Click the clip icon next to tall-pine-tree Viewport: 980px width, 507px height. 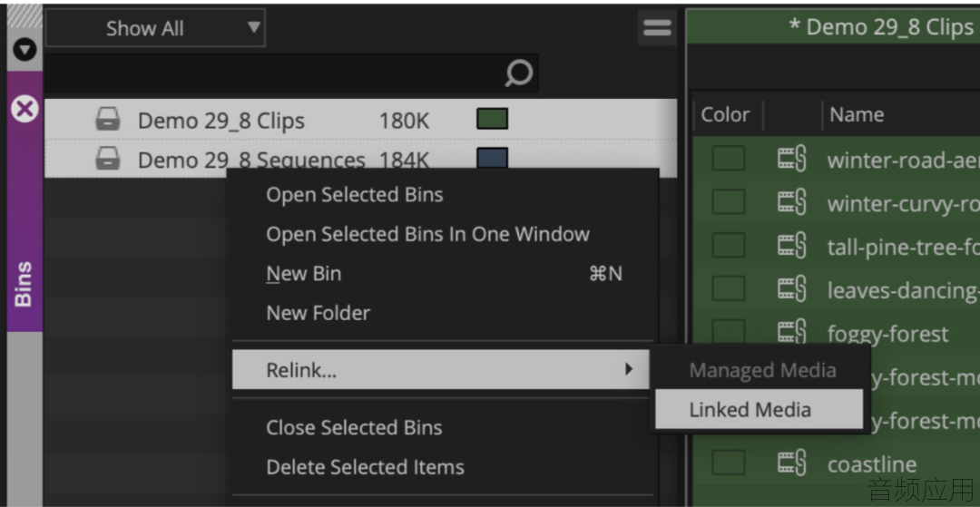[x=792, y=246]
